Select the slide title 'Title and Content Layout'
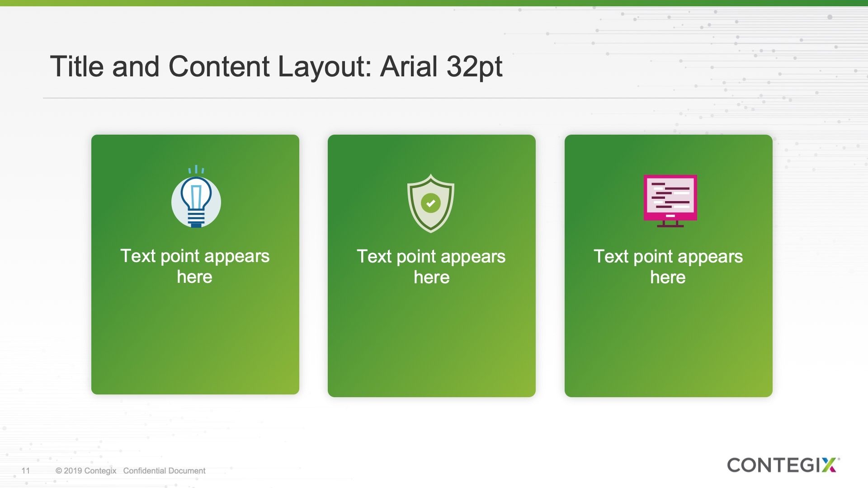This screenshot has height=488, width=868. 276,67
